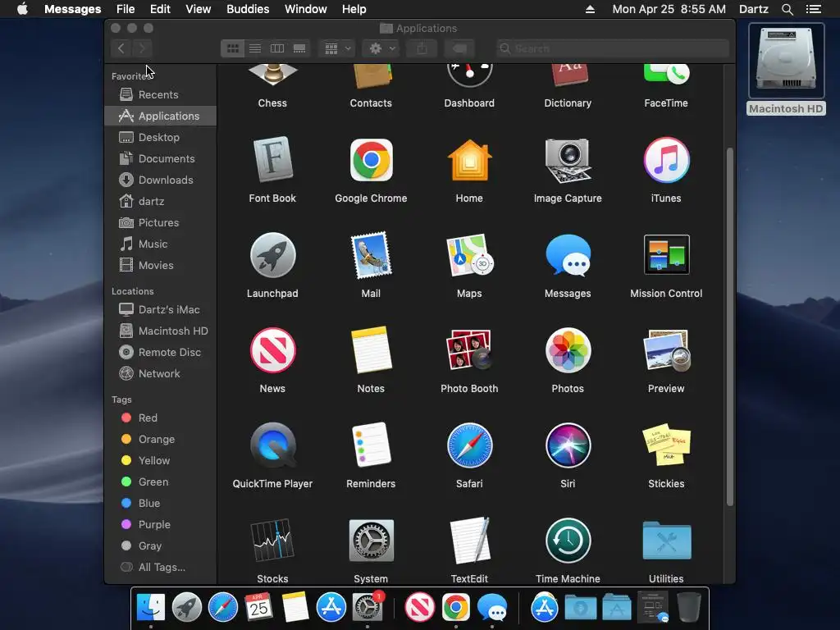Click the Time Machine icon
840x630 pixels.
point(568,540)
